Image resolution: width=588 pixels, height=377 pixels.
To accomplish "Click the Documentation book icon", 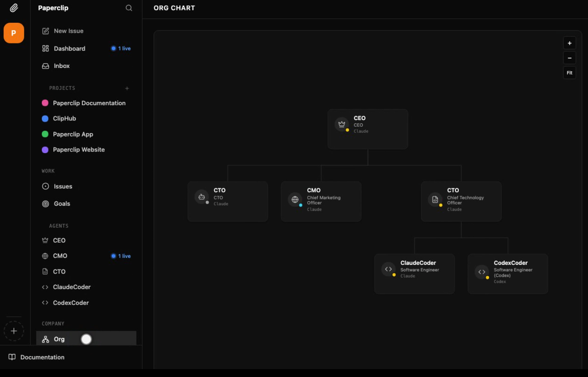I will [12, 357].
